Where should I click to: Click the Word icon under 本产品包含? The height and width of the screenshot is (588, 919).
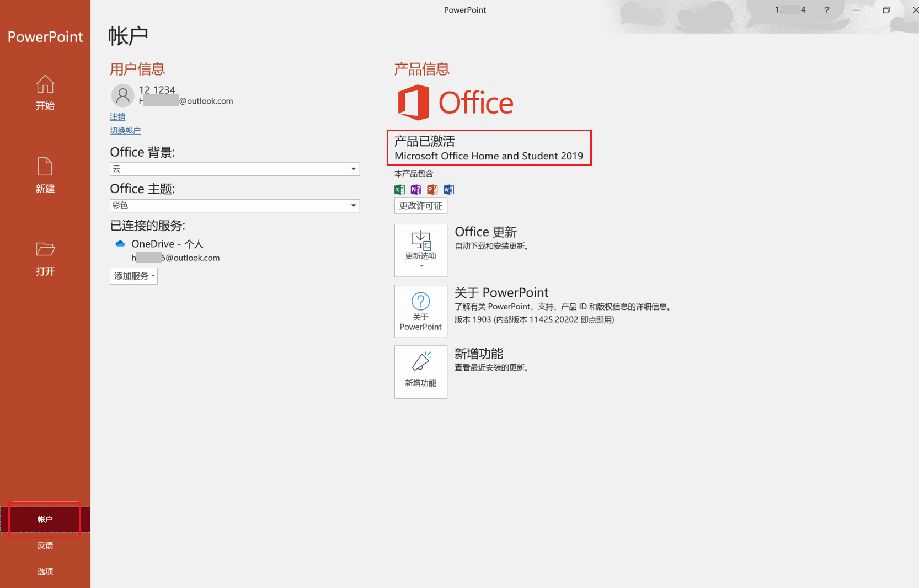(448, 189)
